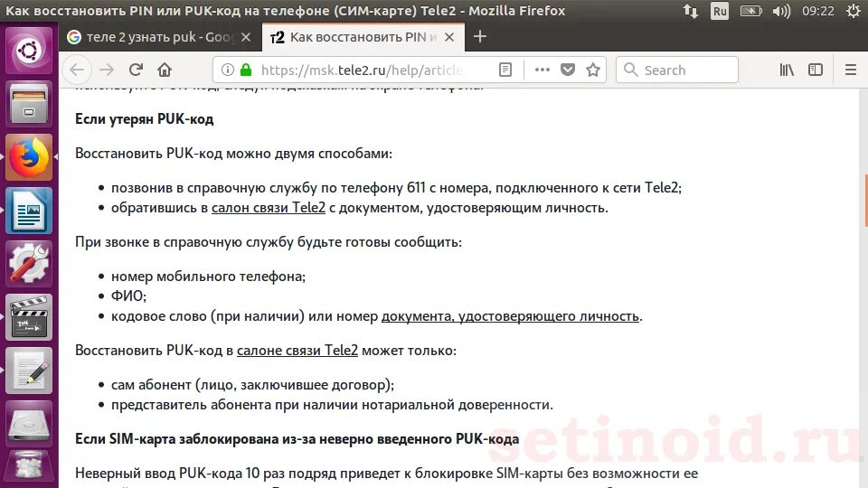Open the Library bookmarks and history menu

(x=787, y=70)
